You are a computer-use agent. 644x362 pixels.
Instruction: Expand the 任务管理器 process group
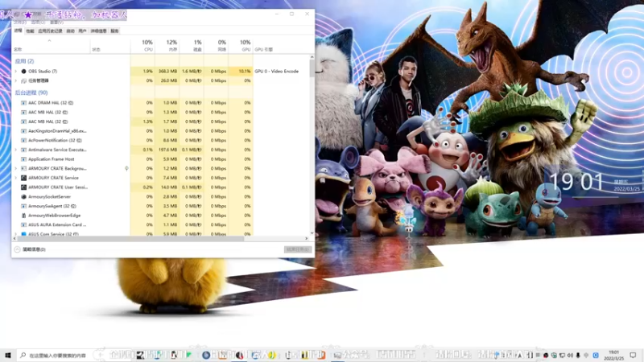point(16,81)
